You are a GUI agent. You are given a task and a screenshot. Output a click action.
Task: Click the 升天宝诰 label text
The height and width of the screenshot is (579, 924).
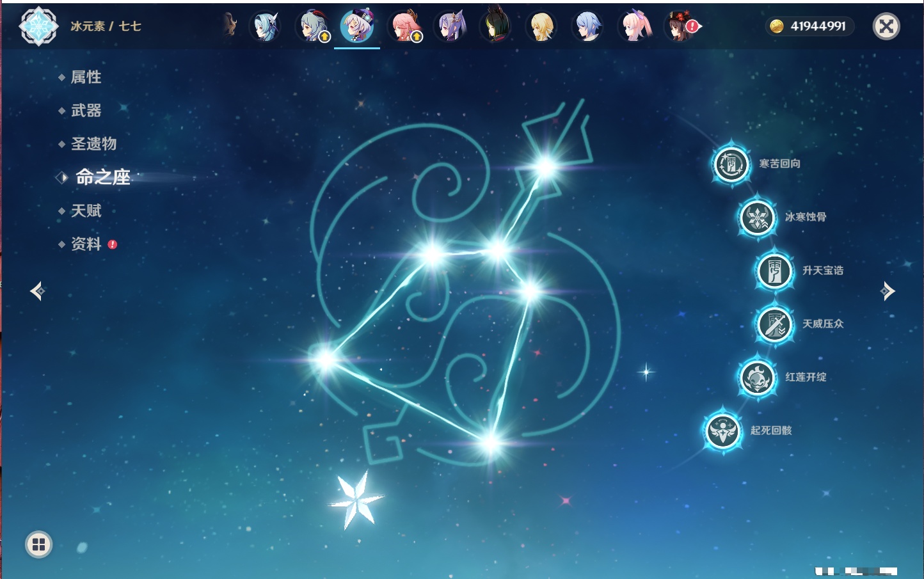tap(823, 271)
